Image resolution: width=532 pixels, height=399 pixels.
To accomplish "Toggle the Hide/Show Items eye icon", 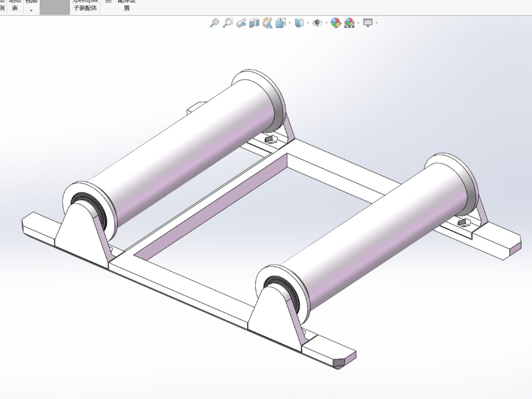I will (317, 23).
